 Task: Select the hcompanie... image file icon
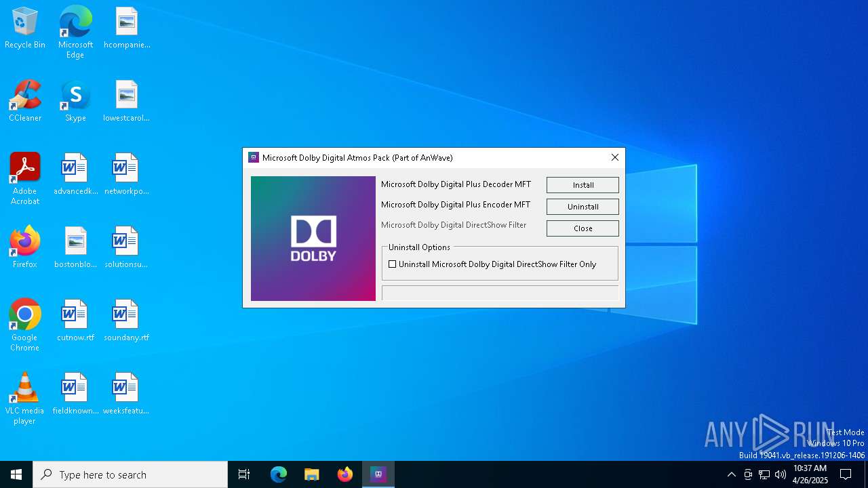click(127, 28)
